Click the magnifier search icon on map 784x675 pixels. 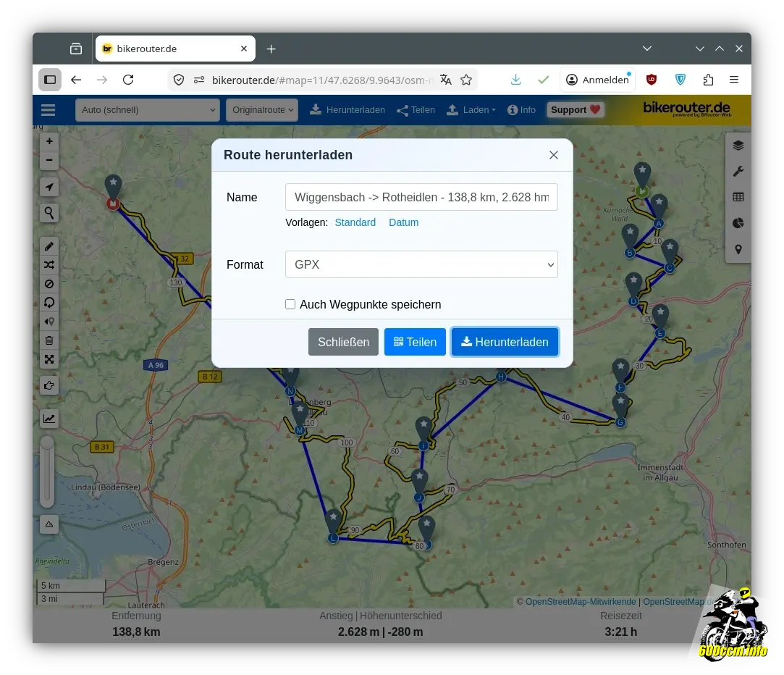(49, 213)
